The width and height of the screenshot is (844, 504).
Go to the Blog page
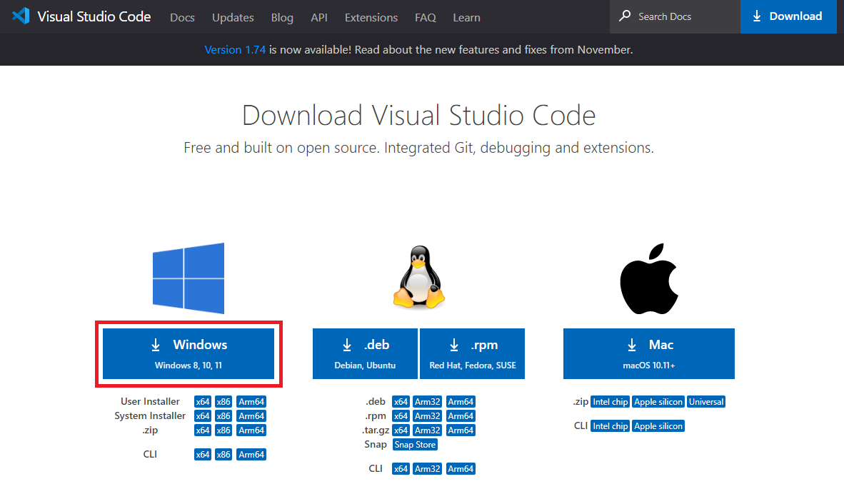[x=282, y=17]
